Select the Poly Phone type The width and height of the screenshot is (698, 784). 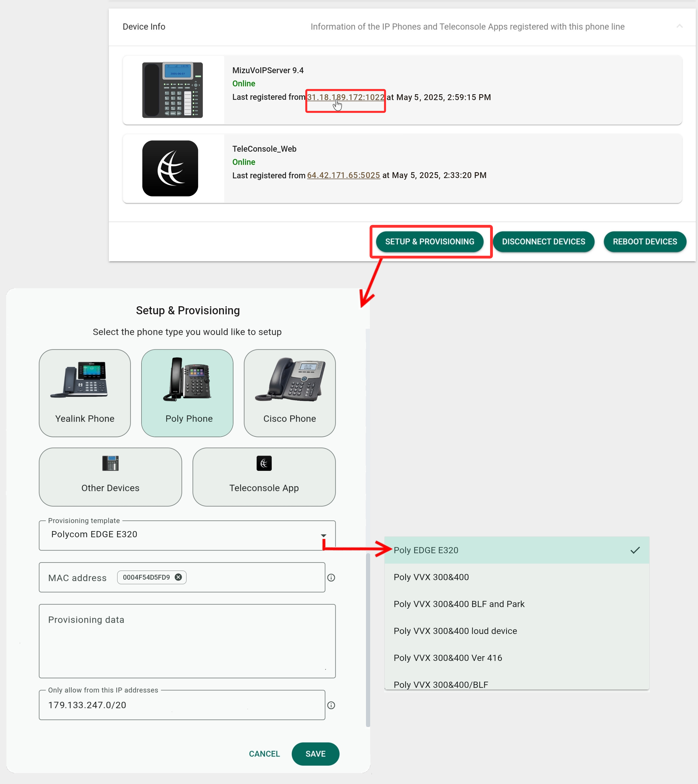(187, 393)
